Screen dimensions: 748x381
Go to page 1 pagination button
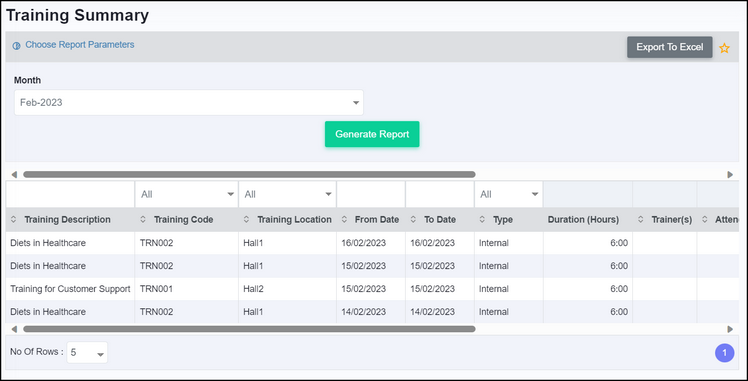(x=725, y=353)
